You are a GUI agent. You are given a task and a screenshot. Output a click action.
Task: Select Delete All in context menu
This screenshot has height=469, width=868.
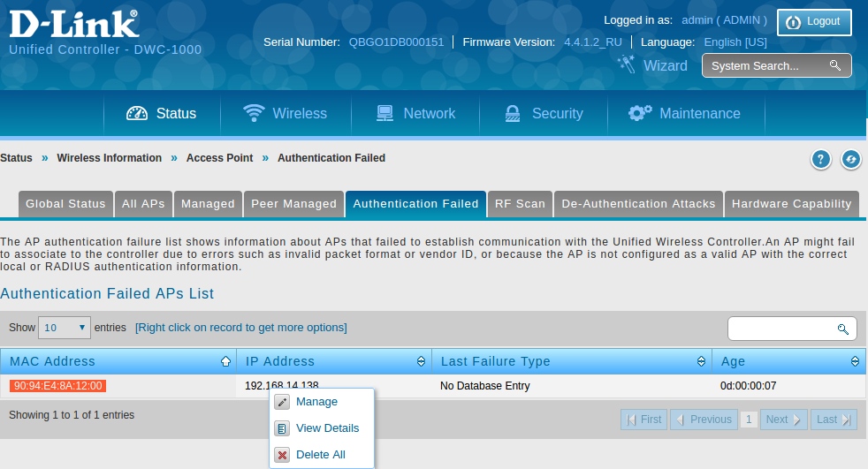coord(320,455)
